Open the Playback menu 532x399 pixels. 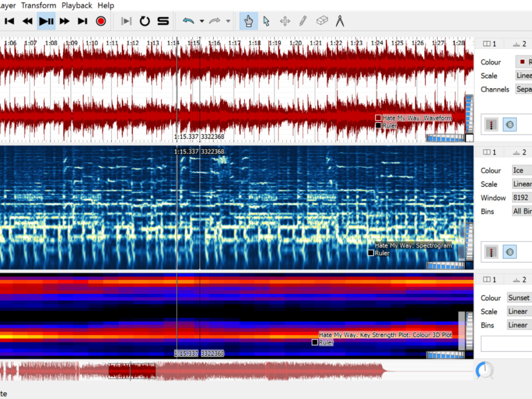coord(77,5)
